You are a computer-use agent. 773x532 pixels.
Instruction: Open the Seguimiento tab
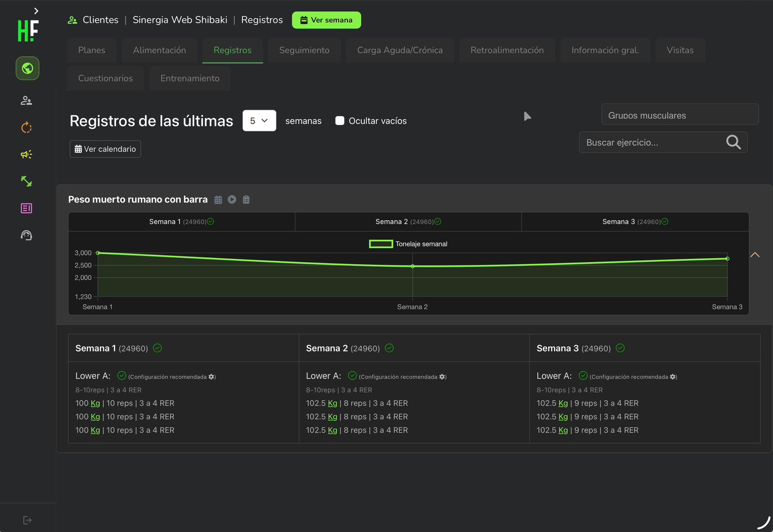304,50
